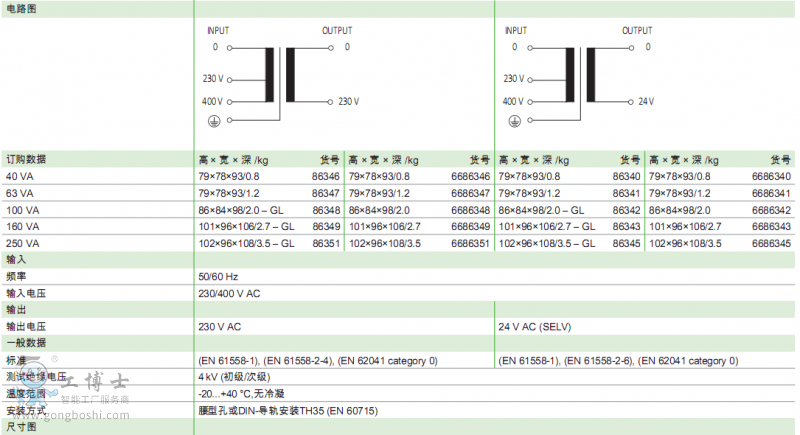Click order number 6686345 in 250 VA row
Screen dimensions: 800x435
click(x=771, y=243)
